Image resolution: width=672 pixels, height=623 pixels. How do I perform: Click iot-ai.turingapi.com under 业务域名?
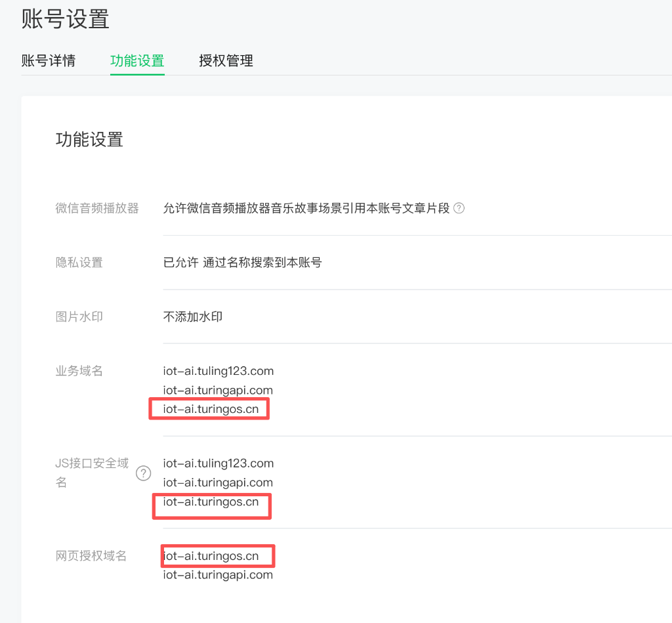tap(218, 390)
